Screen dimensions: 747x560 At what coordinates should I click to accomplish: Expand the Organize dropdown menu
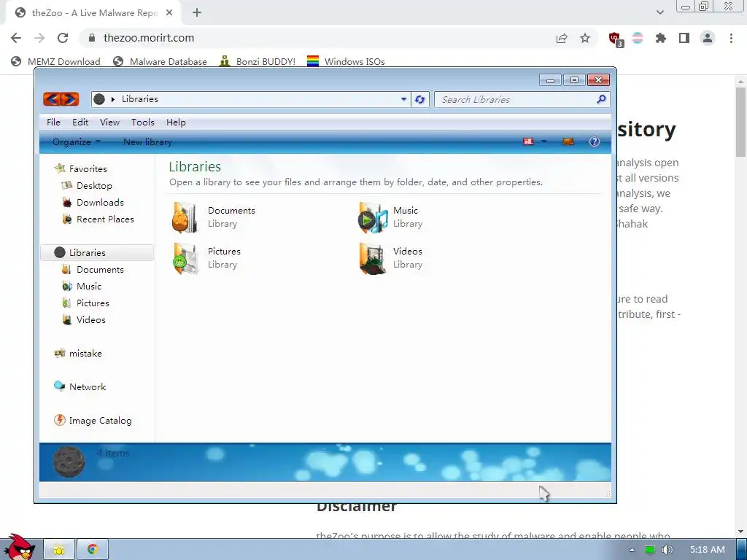click(x=76, y=142)
